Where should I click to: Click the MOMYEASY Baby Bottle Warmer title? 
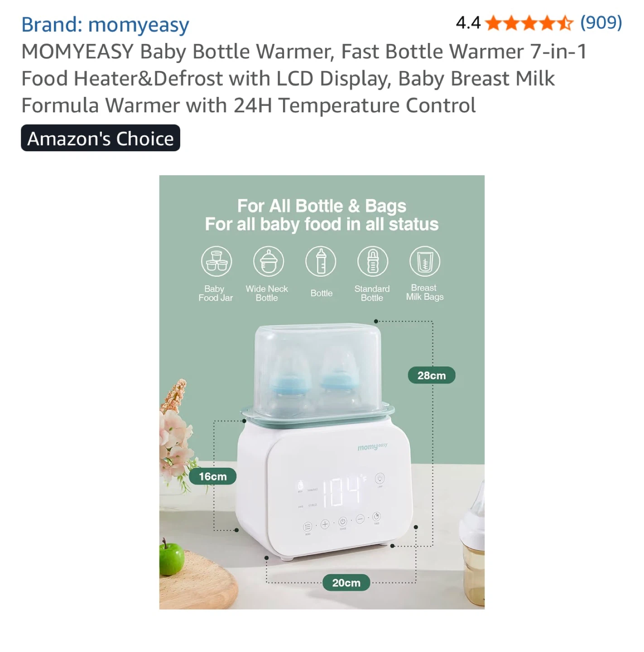304,78
